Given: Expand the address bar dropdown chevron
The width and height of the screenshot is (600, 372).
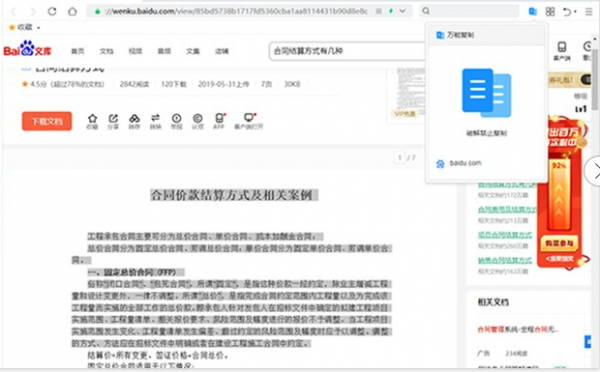Looking at the screenshot, I should 403,11.
